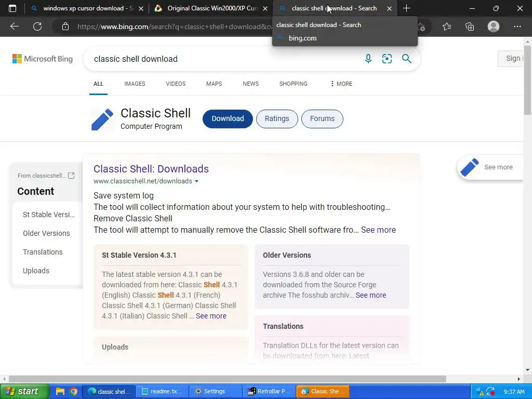Open the Windows Start button
The height and width of the screenshot is (399, 532).
point(24,391)
